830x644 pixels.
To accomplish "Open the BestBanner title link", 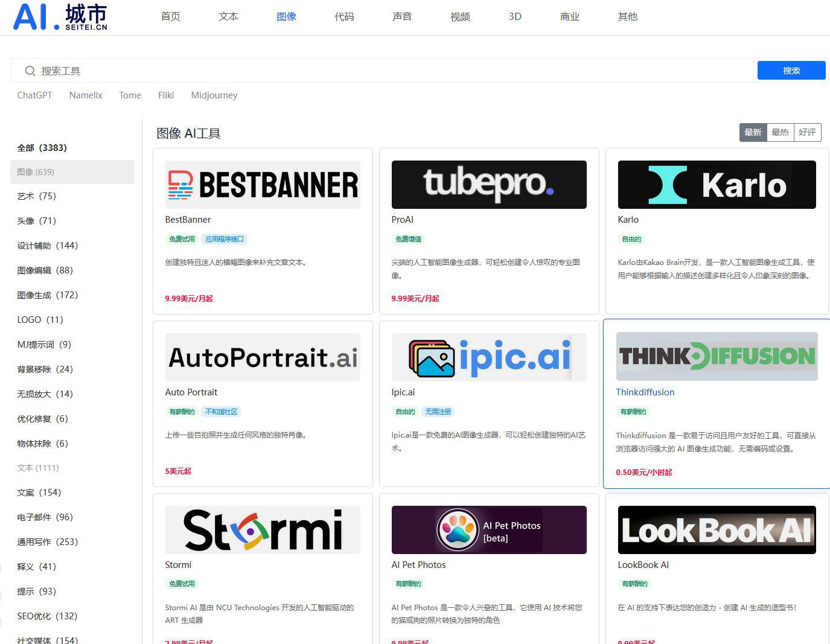I will click(x=188, y=220).
